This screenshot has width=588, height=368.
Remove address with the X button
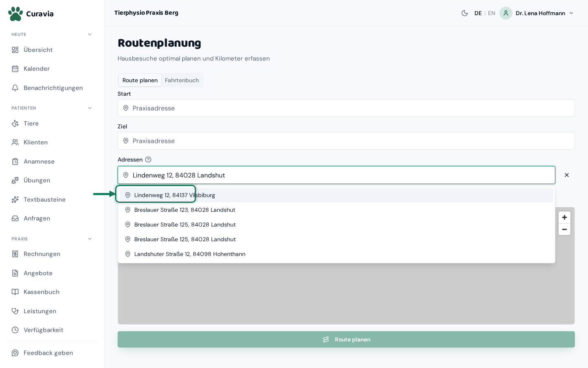tap(567, 175)
